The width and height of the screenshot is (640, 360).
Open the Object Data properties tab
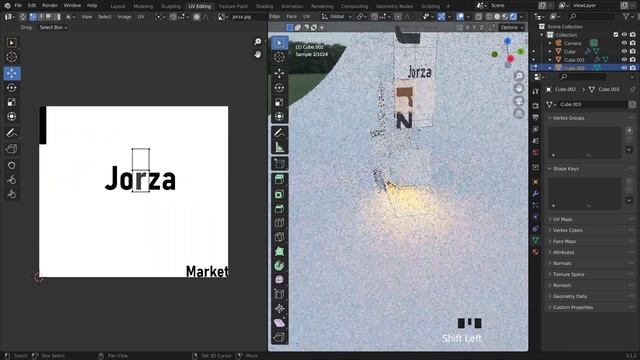tap(536, 240)
